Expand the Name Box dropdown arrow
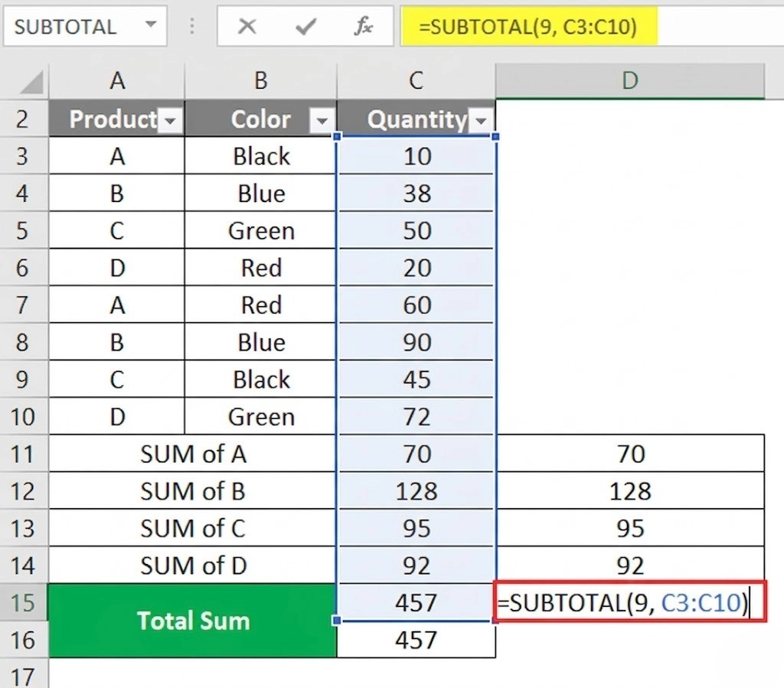Screen dimensions: 784x688 pyautogui.click(x=151, y=24)
